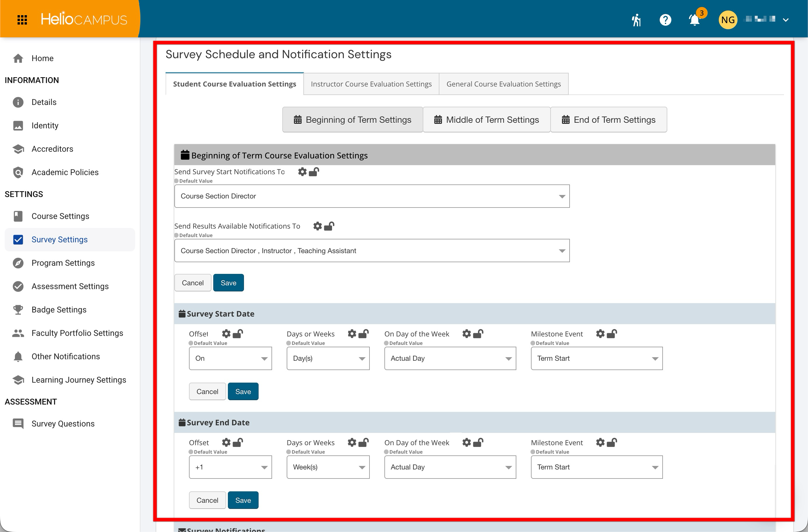Select Survey Settings sidebar item
808x532 pixels.
click(70, 239)
